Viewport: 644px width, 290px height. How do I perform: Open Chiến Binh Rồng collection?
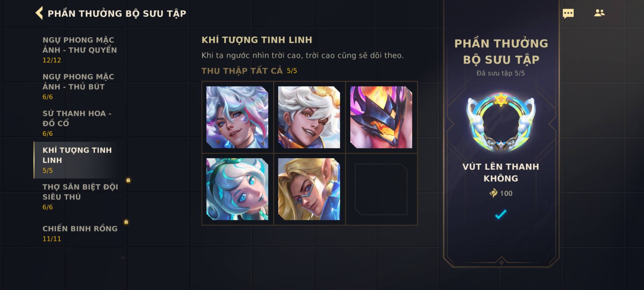tap(80, 233)
